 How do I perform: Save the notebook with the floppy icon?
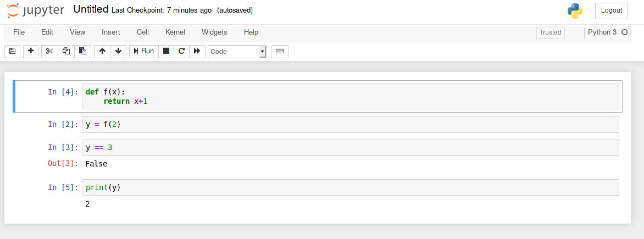click(13, 51)
